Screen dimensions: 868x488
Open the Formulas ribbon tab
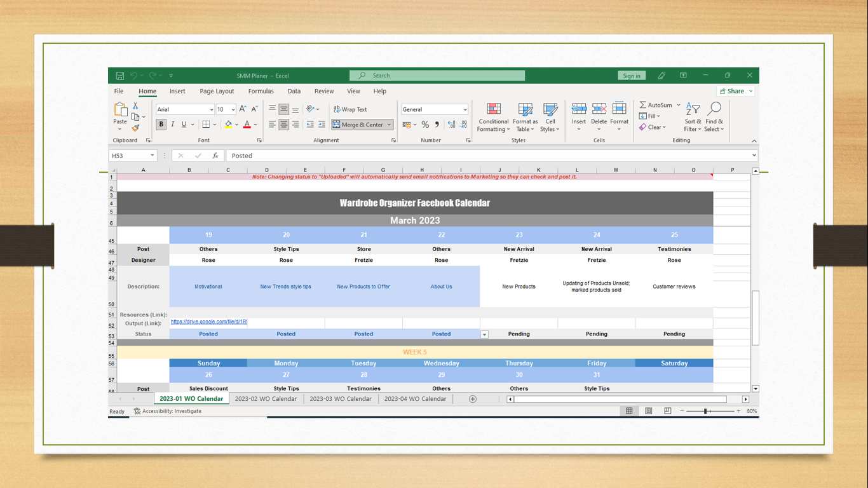[261, 91]
